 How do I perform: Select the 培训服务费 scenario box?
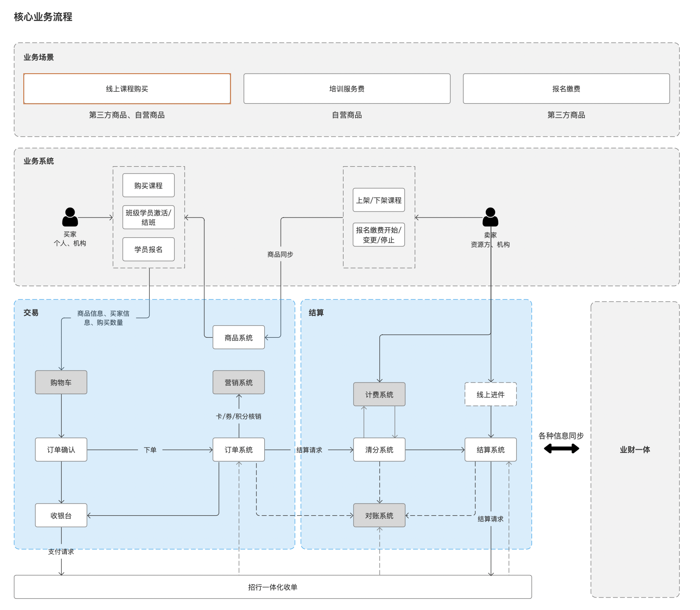(x=347, y=89)
